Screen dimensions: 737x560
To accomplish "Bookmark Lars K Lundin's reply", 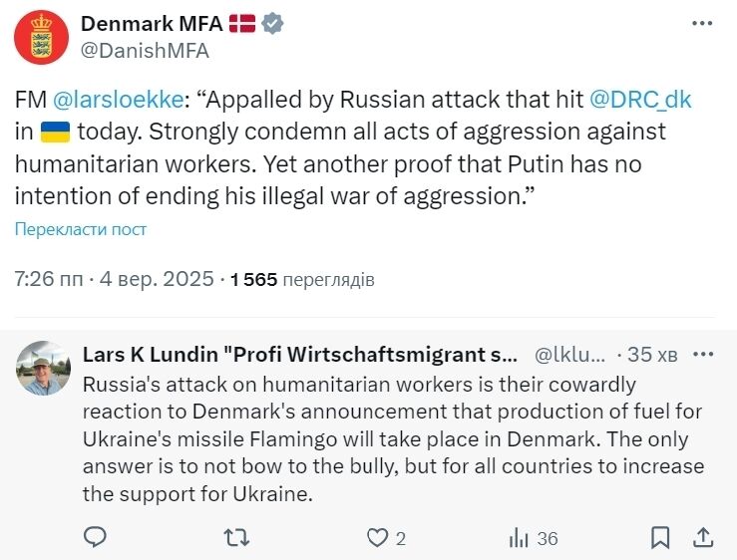I will pyautogui.click(x=659, y=538).
